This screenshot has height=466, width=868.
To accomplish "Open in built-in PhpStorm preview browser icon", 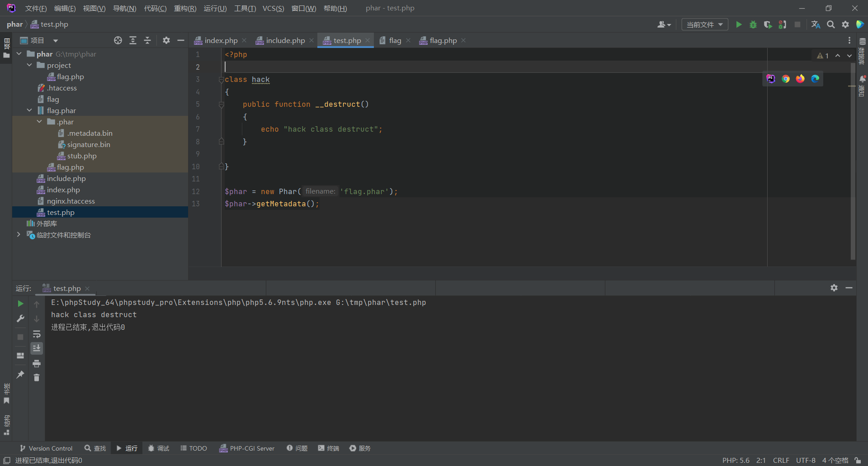I will pos(771,79).
